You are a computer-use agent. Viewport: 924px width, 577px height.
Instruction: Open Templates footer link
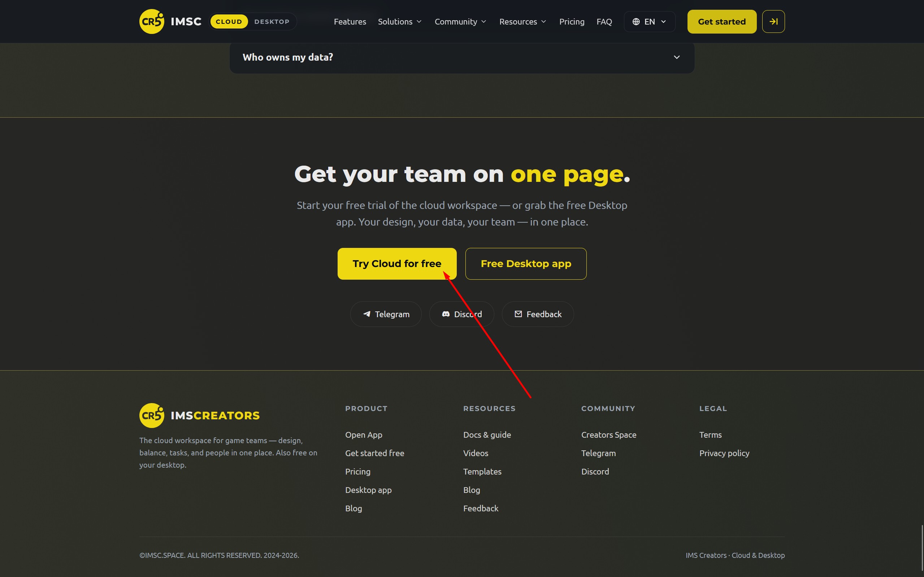click(482, 472)
